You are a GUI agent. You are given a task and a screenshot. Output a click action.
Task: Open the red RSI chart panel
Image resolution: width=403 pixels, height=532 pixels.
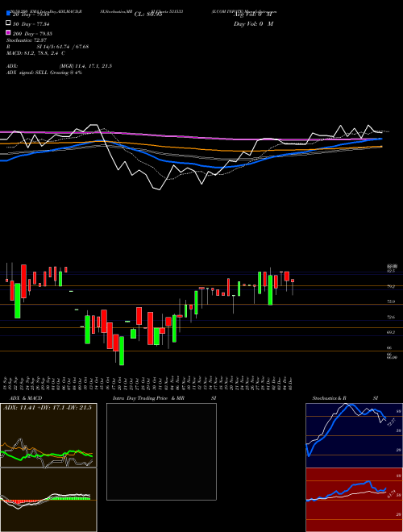(x=354, y=500)
